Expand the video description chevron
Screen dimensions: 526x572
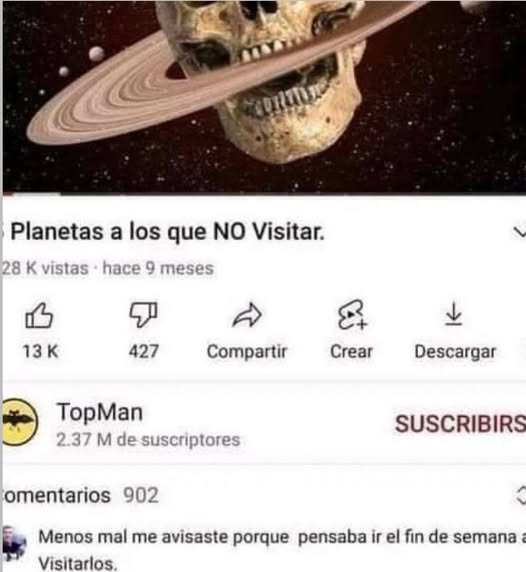519,232
